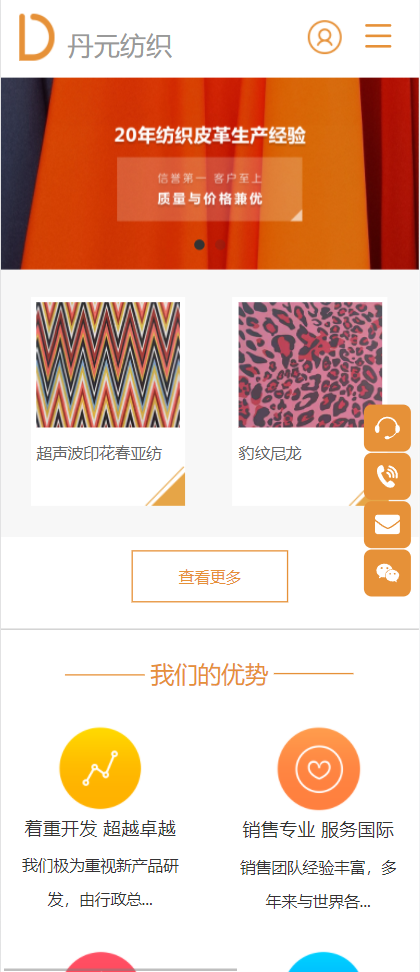The width and height of the screenshot is (420, 972).
Task: Click the 丹元纺织 site title
Action: coord(120,46)
